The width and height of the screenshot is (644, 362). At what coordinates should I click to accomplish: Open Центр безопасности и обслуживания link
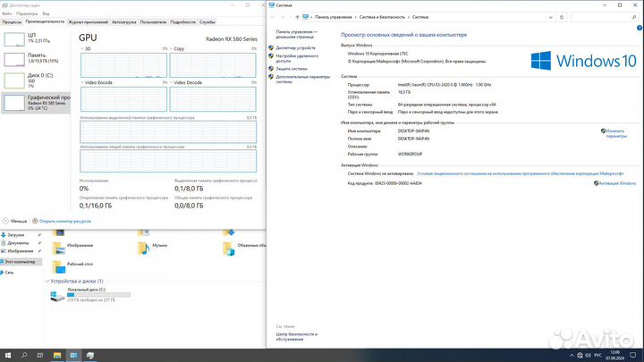(x=297, y=337)
